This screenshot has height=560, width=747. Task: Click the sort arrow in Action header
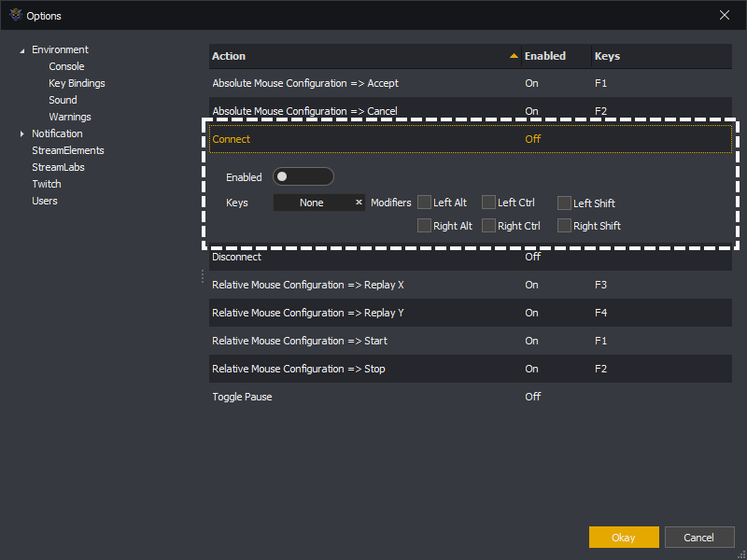click(514, 56)
